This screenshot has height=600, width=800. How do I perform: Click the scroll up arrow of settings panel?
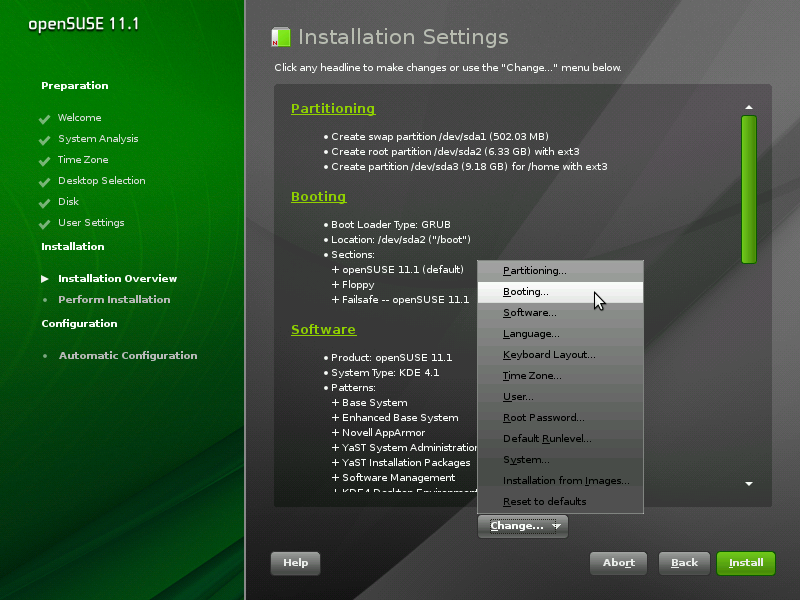(x=748, y=107)
